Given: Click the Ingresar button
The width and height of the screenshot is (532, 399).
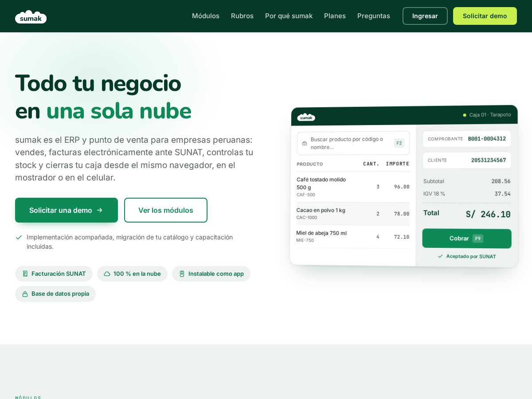Looking at the screenshot, I should [425, 16].
